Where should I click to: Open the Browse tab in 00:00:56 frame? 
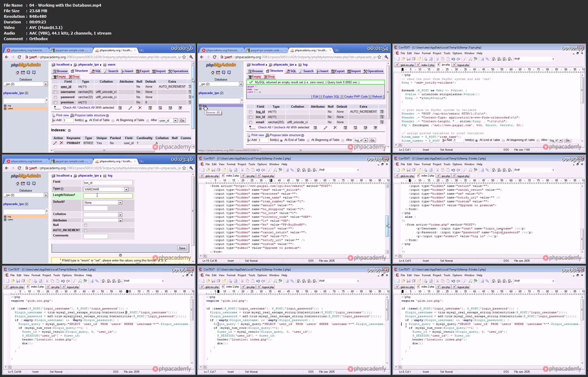click(60, 71)
